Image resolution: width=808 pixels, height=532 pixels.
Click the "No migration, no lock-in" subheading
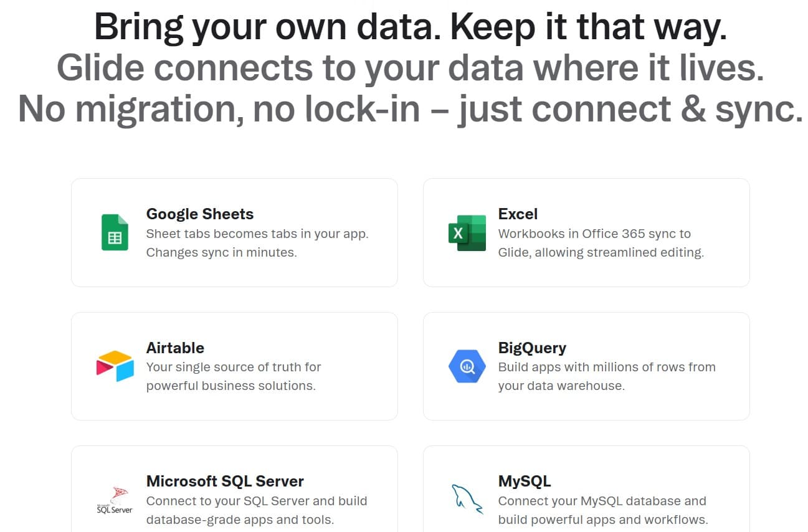click(x=410, y=108)
